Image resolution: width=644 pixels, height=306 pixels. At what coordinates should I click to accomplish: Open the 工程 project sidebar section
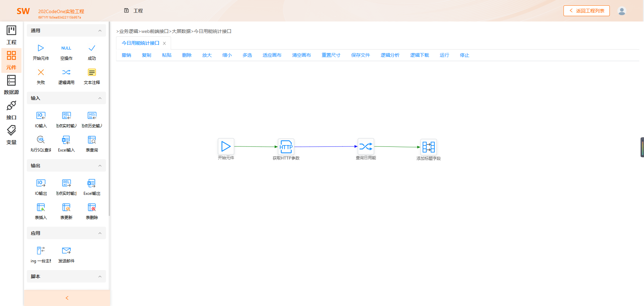(11, 35)
